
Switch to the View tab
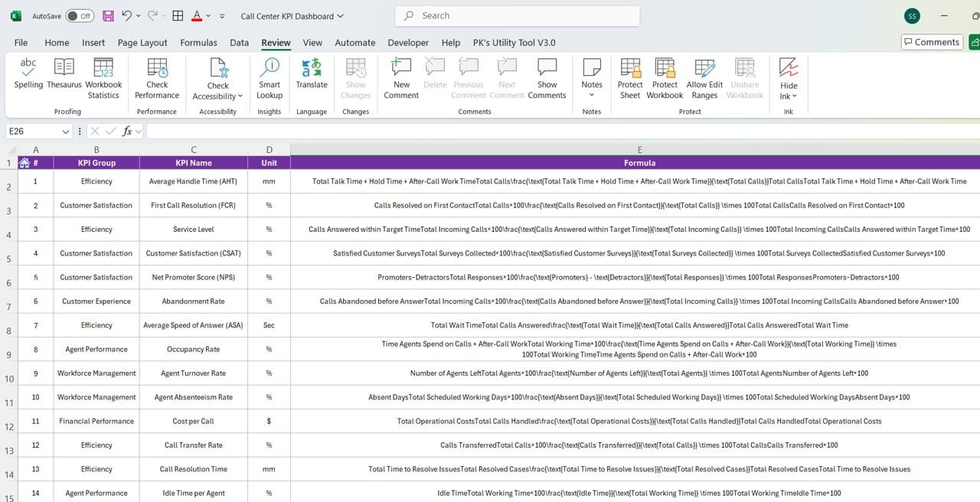click(x=312, y=43)
